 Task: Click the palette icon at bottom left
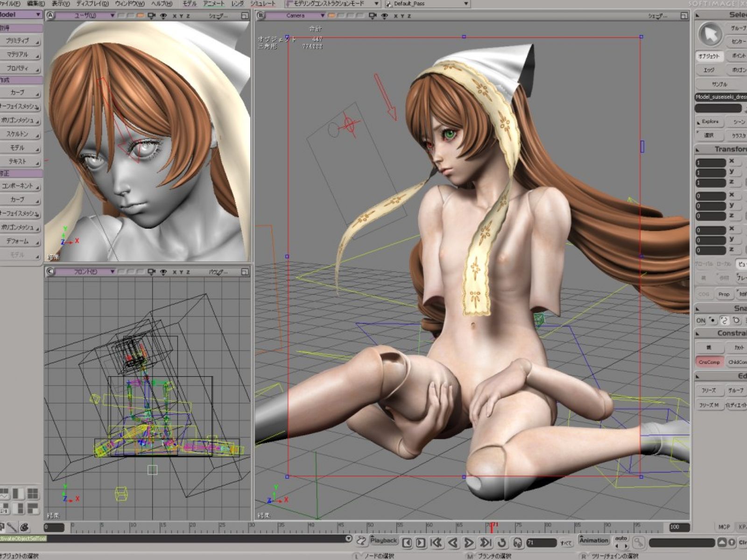click(24, 527)
